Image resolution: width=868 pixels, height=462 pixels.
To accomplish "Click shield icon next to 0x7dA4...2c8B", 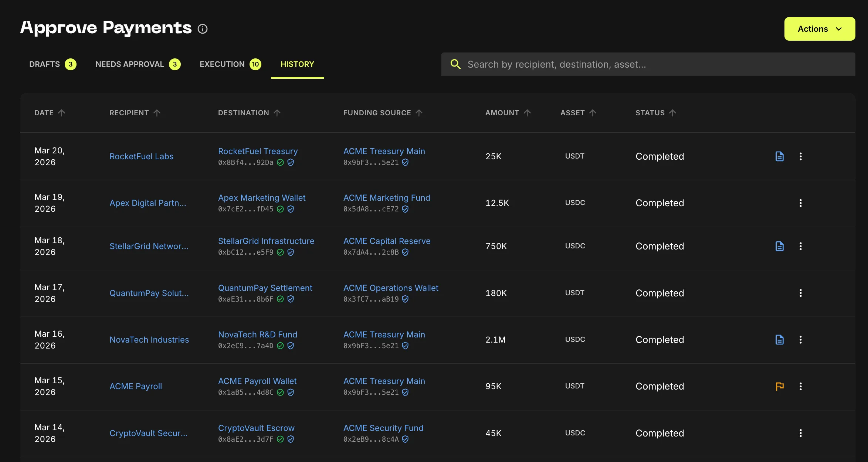I will click(x=405, y=252).
